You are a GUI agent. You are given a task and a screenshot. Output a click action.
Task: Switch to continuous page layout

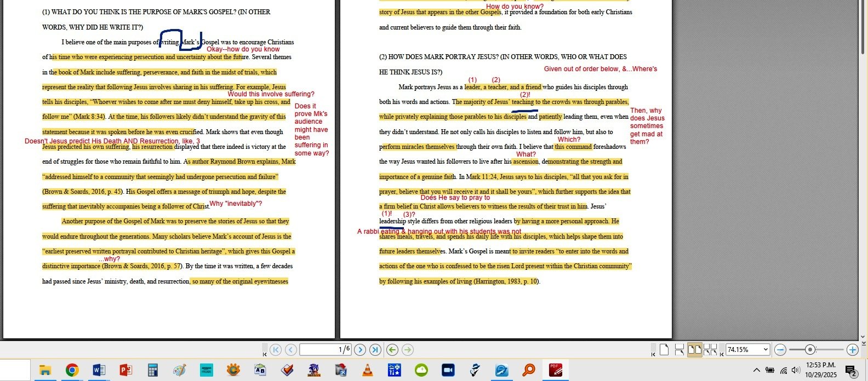679,350
